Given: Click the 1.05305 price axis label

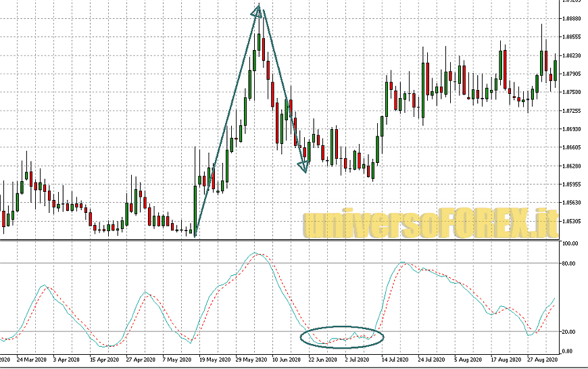Looking at the screenshot, I should click(x=573, y=221).
